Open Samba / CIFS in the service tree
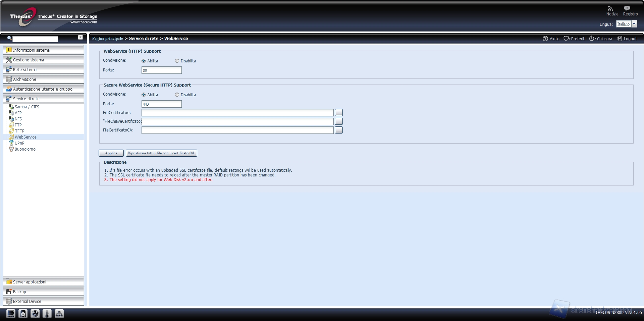The image size is (644, 321). (27, 107)
